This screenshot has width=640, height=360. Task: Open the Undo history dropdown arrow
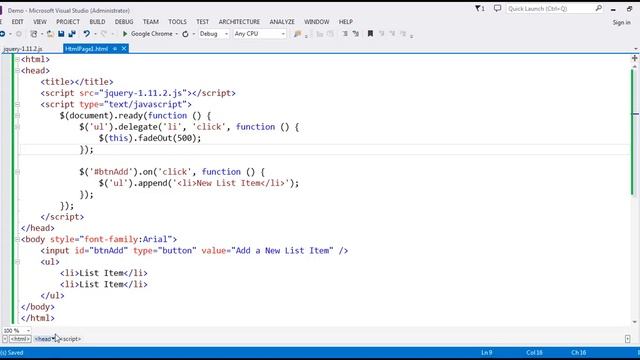coord(95,34)
